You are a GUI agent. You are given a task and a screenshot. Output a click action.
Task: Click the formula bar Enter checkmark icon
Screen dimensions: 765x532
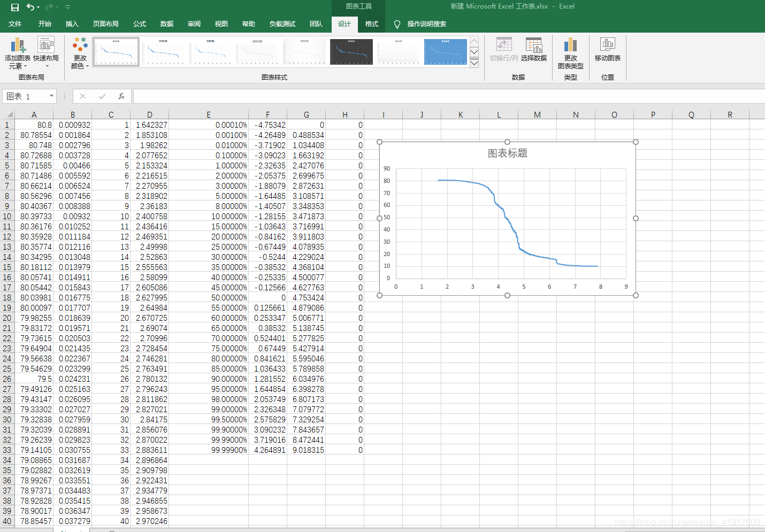click(x=102, y=96)
